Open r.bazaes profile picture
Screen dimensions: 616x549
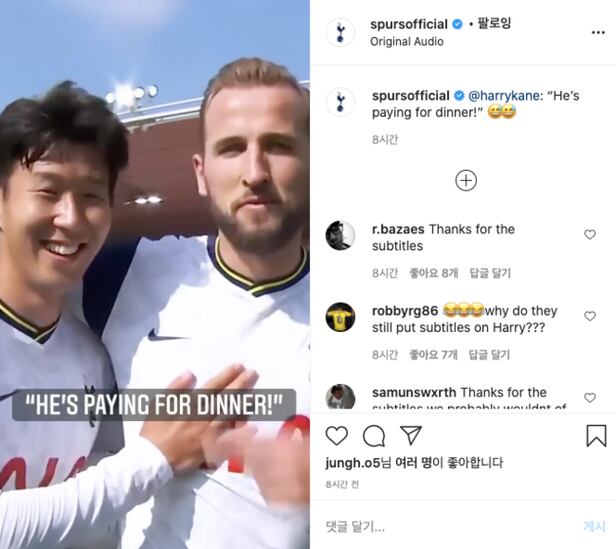coord(340,235)
